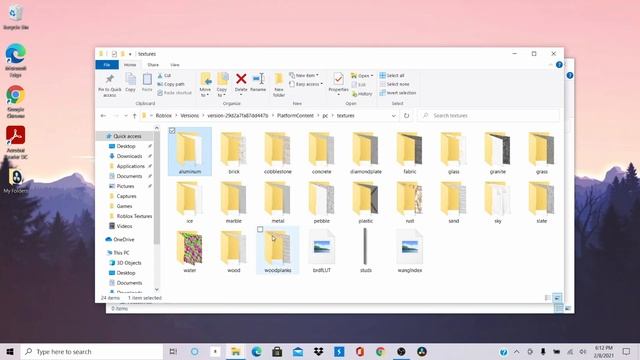This screenshot has height=360, width=640.
Task: Click PlatformContent in the address breadcrumb
Action: pos(296,116)
